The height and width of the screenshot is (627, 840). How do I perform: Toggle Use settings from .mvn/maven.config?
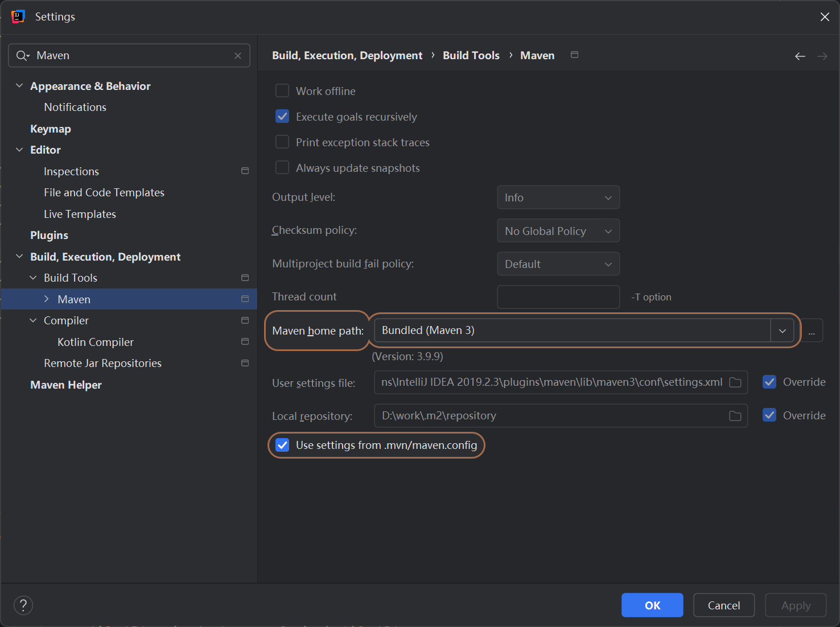coord(282,445)
